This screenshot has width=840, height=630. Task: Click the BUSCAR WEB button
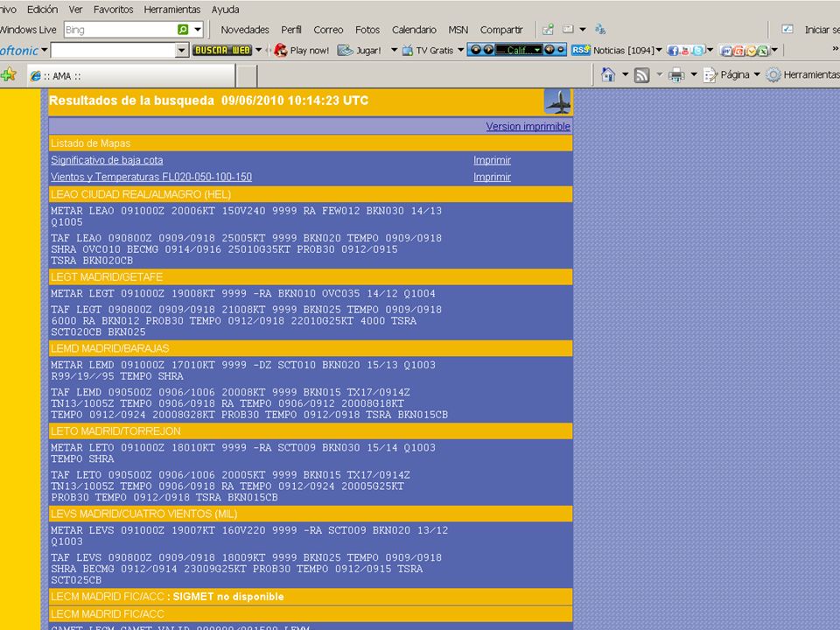[x=221, y=51]
